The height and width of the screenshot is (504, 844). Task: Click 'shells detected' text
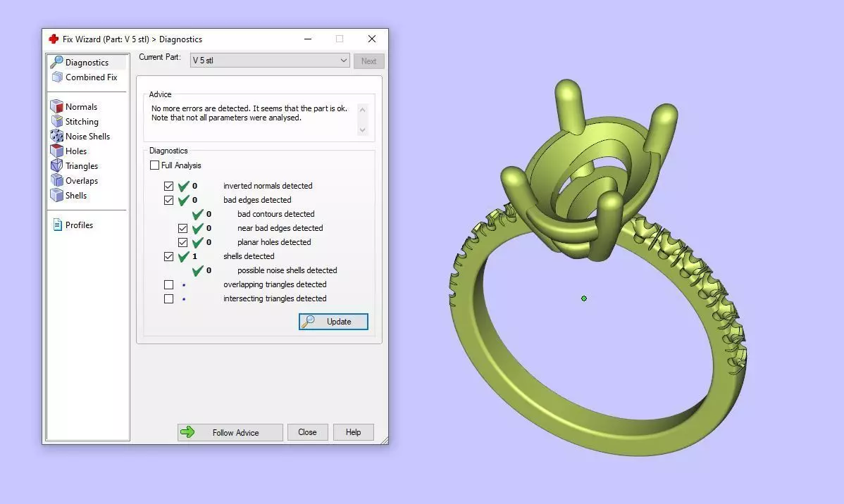(x=249, y=256)
